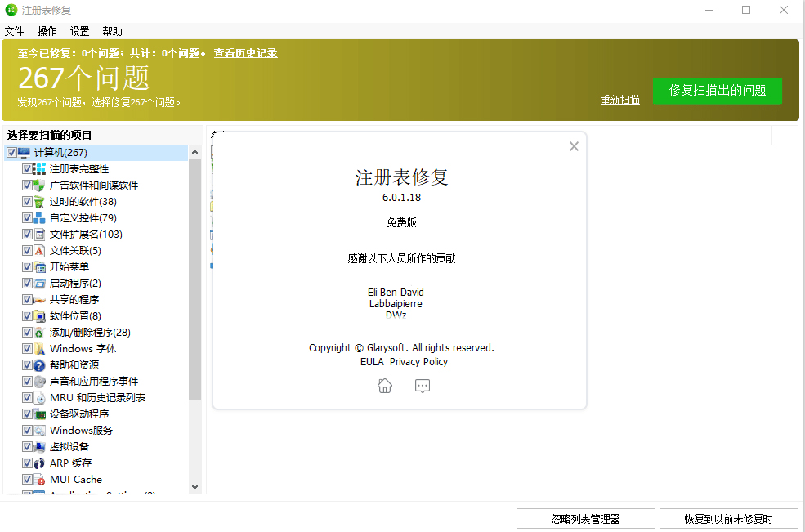Select the 软件位置(8) tree item
Image resolution: width=805 pixels, height=532 pixels.
pos(75,316)
